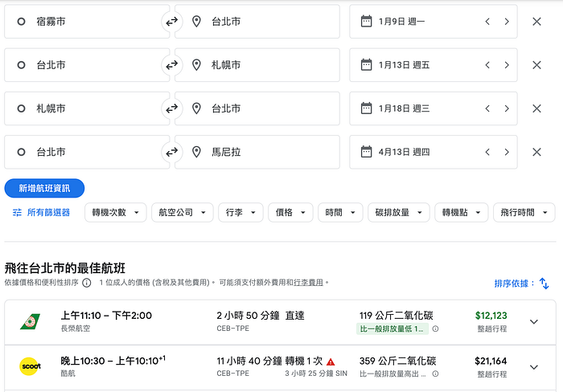Go to next day for 1月18日 週三
Screen dimensions: 563x392
pyautogui.click(x=507, y=108)
